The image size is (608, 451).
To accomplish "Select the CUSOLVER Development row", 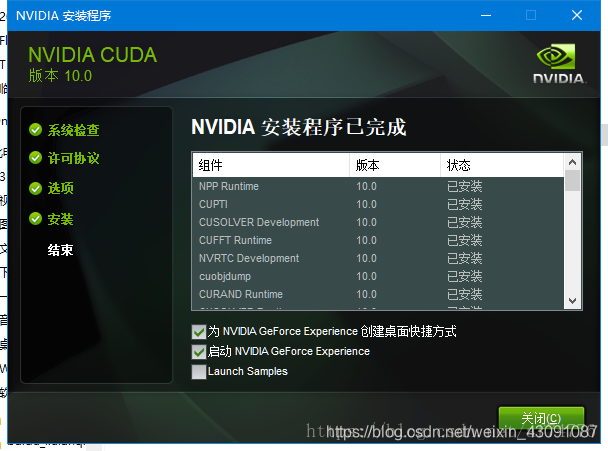I will [378, 222].
